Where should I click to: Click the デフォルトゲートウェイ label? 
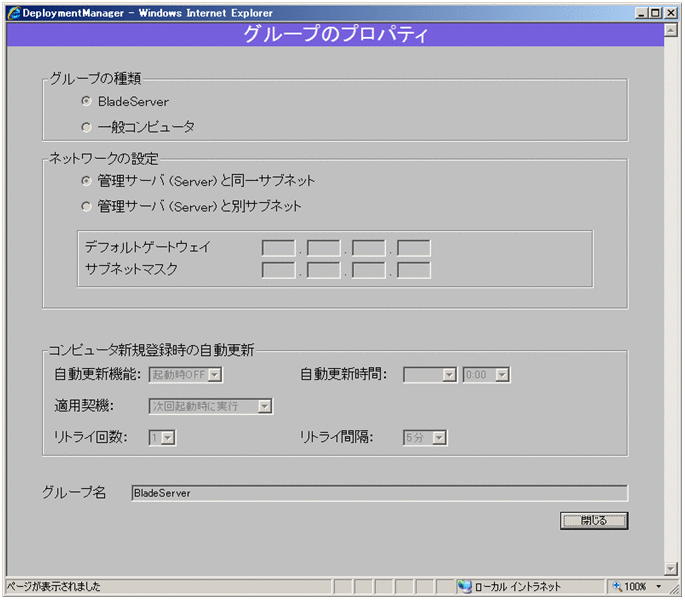pyautogui.click(x=148, y=247)
